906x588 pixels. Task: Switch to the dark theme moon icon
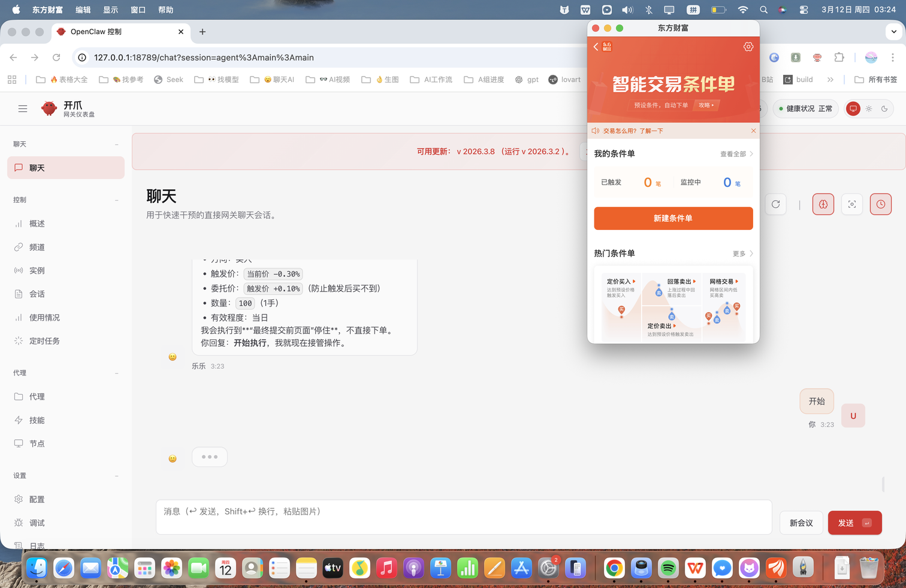coord(884,108)
